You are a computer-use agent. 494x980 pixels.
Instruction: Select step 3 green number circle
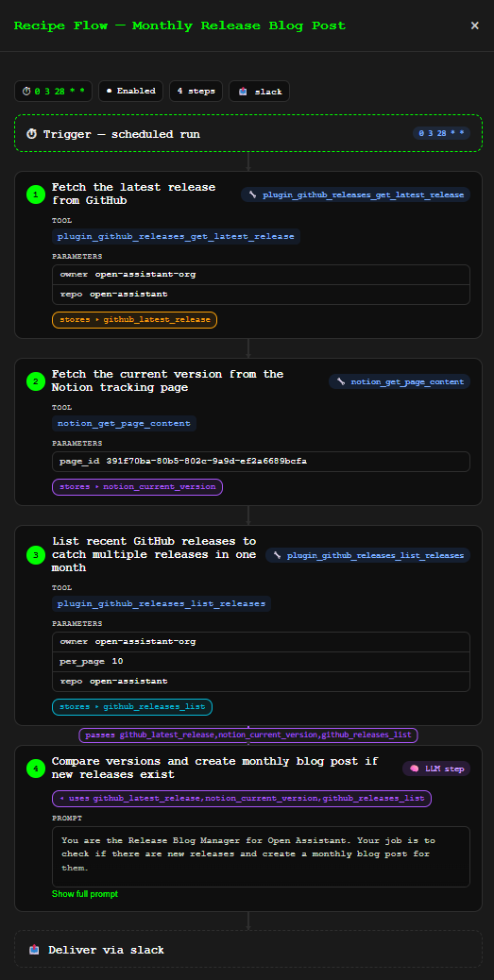pos(36,554)
